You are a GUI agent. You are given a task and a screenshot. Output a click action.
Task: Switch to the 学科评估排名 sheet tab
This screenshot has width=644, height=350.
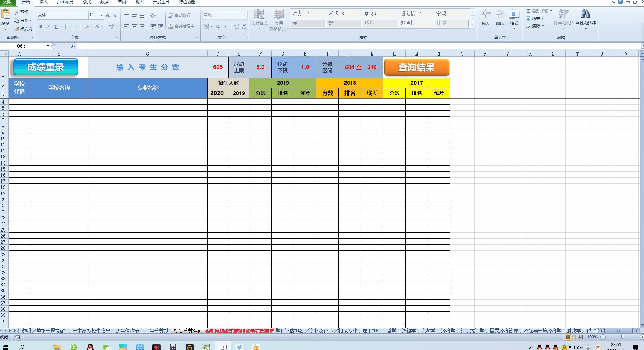click(x=289, y=331)
